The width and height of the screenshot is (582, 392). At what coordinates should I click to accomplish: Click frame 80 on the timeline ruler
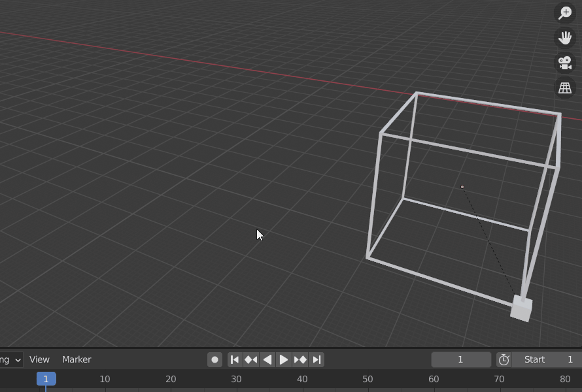565,379
